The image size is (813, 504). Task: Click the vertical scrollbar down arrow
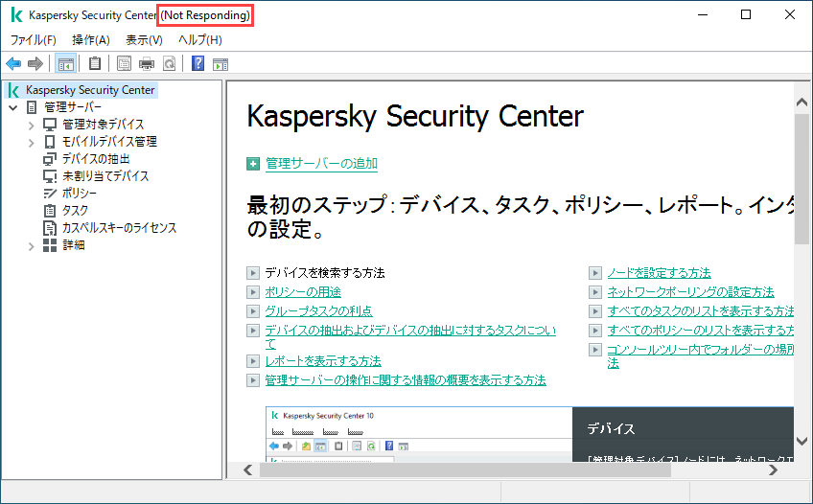pyautogui.click(x=801, y=442)
